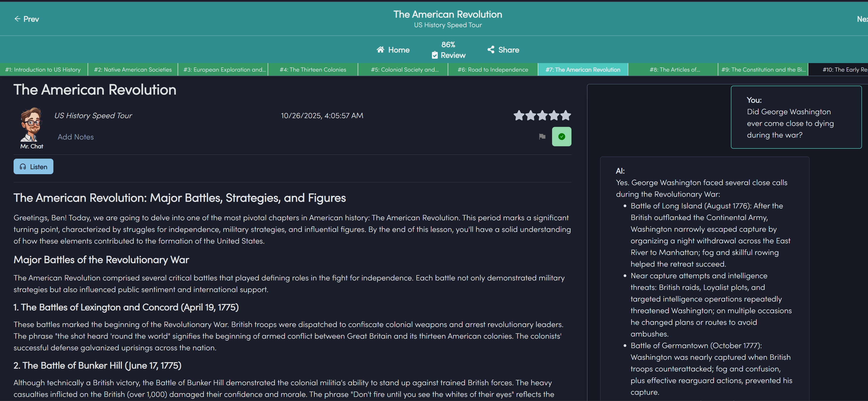The image size is (868, 401).
Task: Toggle the green lesson completed checkmark
Action: click(561, 137)
